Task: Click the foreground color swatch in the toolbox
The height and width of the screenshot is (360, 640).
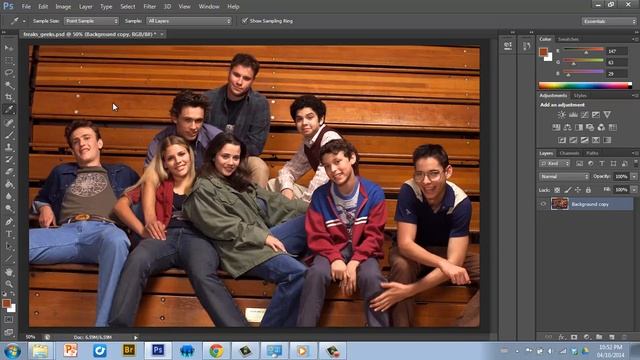Action: click(x=6, y=303)
